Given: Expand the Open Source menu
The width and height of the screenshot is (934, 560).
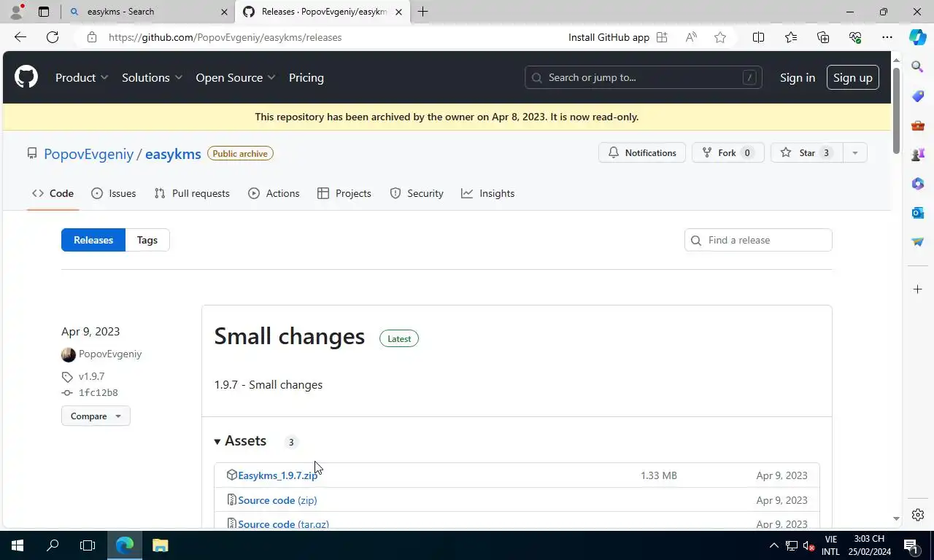Looking at the screenshot, I should click(235, 77).
